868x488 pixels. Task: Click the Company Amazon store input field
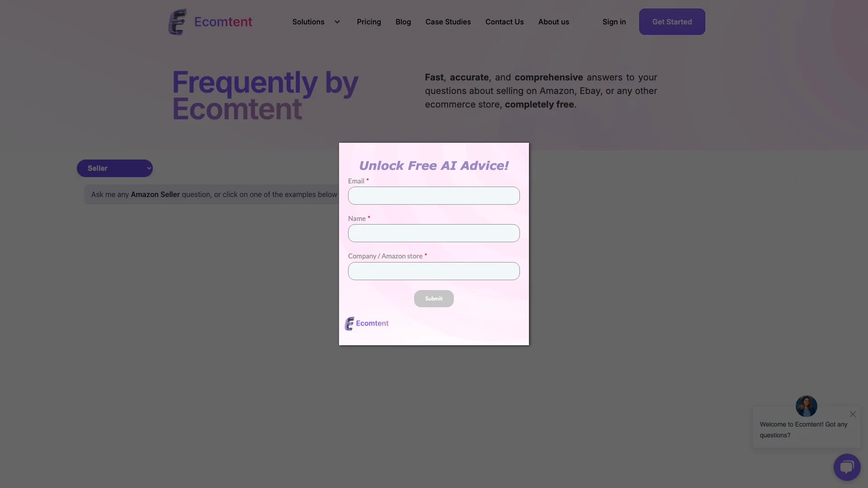tap(434, 271)
